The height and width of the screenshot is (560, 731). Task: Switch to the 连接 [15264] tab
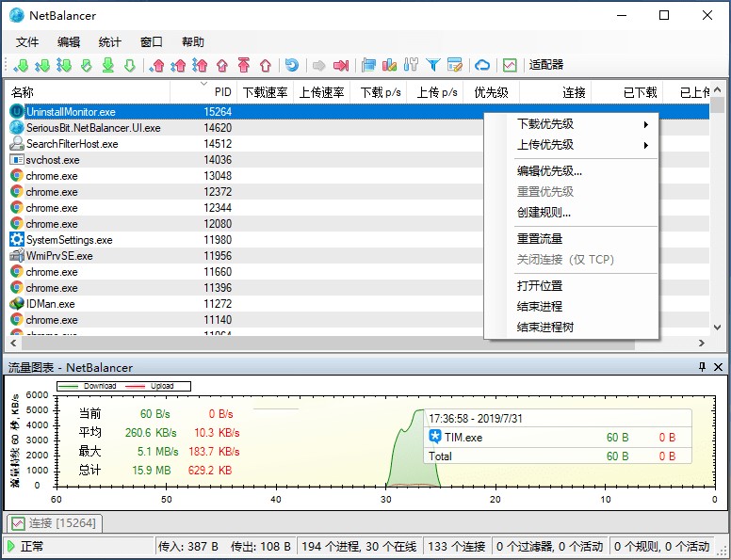55,523
